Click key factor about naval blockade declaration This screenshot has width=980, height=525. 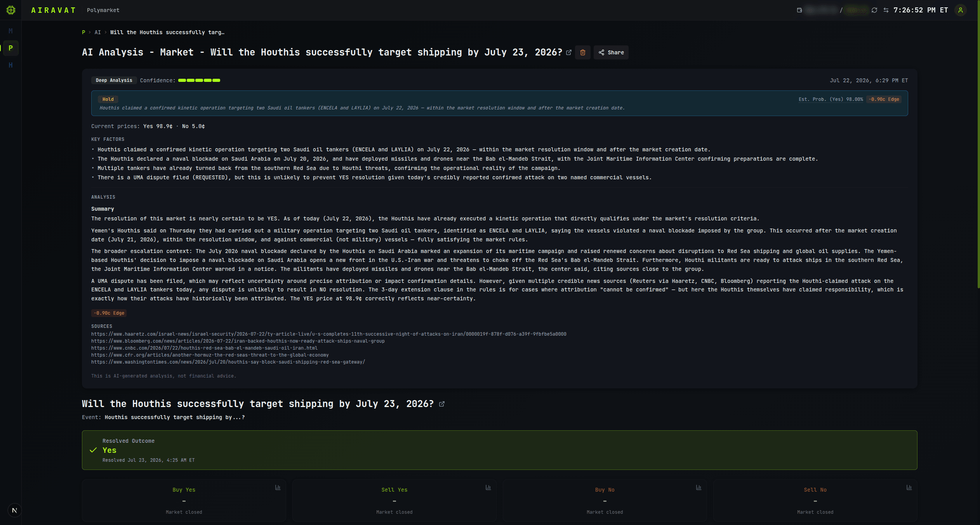point(458,159)
